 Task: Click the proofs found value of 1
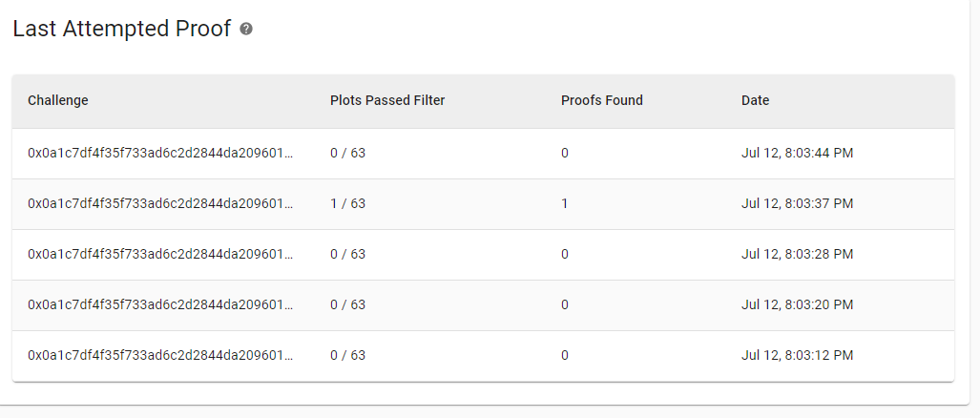pyautogui.click(x=565, y=203)
